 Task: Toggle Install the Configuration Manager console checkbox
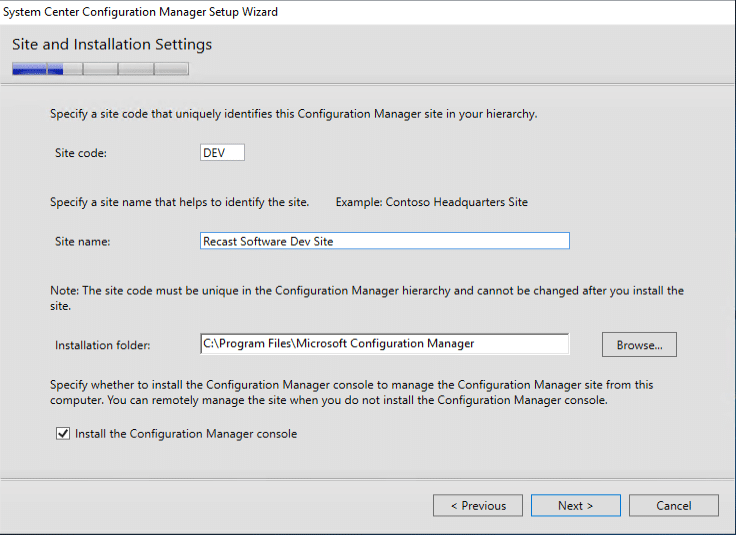coord(63,434)
